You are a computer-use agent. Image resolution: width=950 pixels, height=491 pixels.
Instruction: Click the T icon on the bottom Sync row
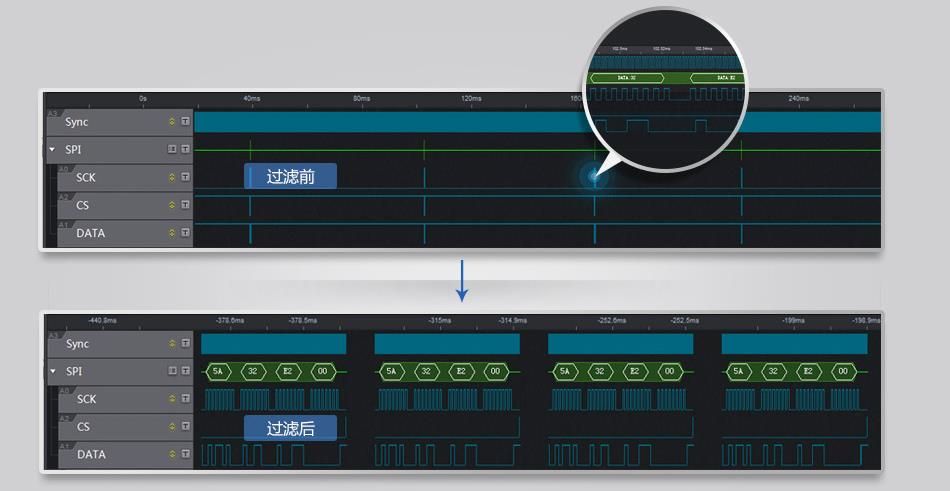[185, 343]
